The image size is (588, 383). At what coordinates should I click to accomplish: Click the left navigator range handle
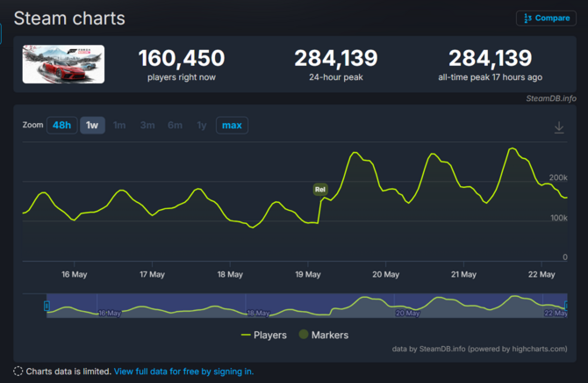pyautogui.click(x=47, y=306)
